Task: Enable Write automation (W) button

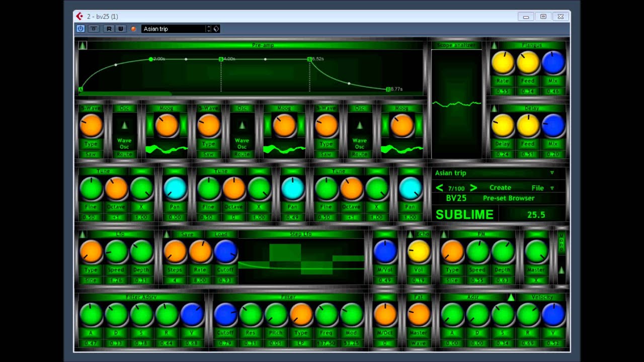Action: click(120, 29)
